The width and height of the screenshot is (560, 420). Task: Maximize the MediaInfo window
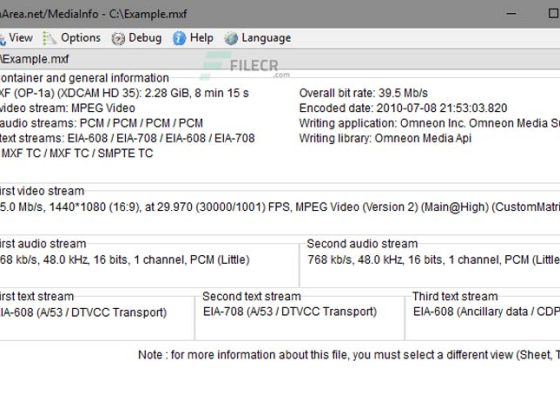(554, 14)
